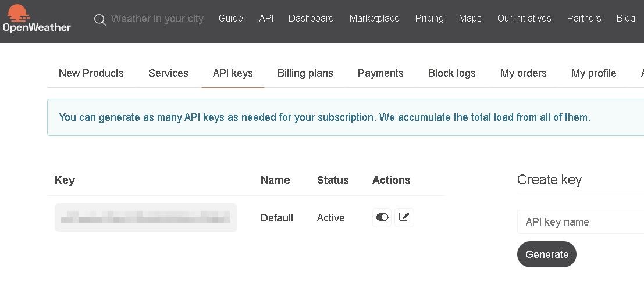Image resolution: width=644 pixels, height=297 pixels.
Task: Click the Weather in your city search box
Action: coord(157,19)
